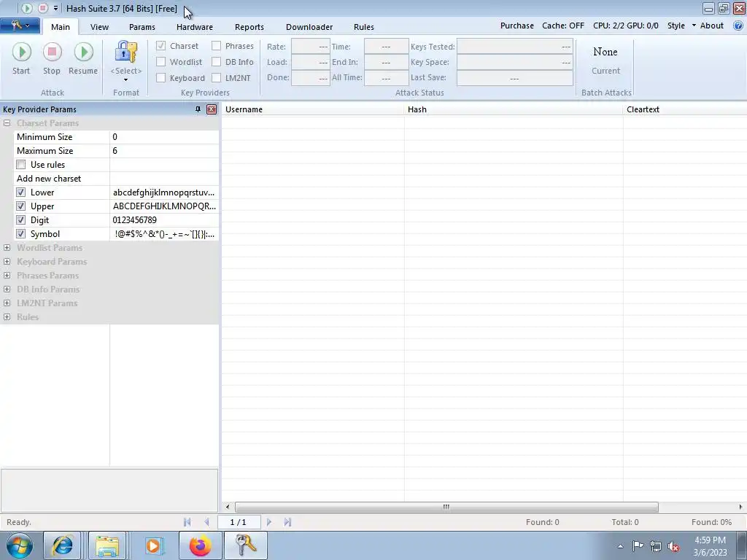The height and width of the screenshot is (560, 747).
Task: Expand the DB Info Params section
Action: tap(7, 289)
